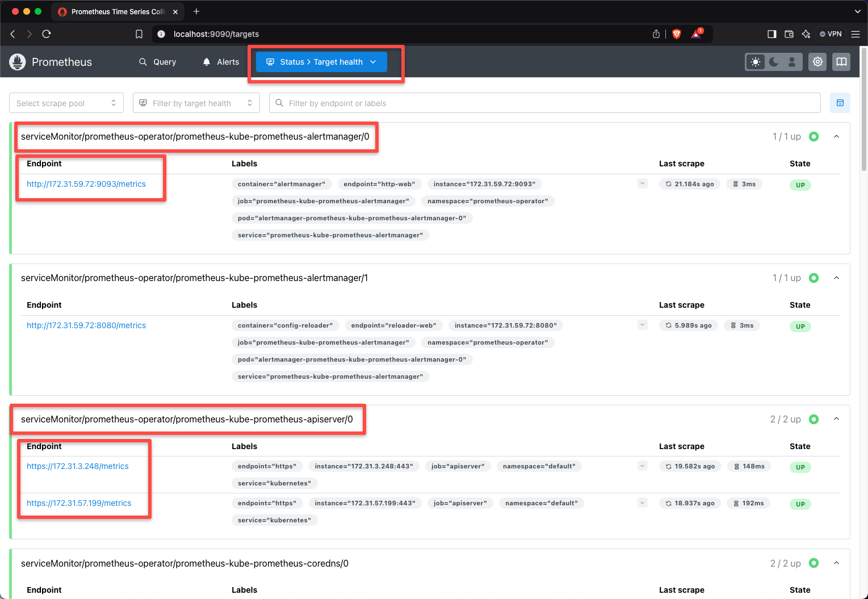
Task: Click the share icon in the address bar
Action: coord(656,34)
